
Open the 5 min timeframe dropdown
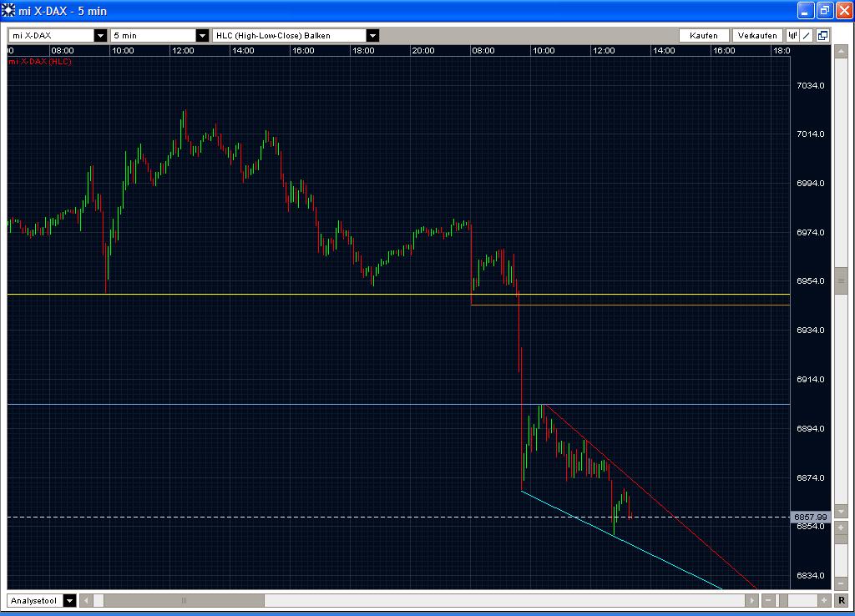tap(201, 35)
